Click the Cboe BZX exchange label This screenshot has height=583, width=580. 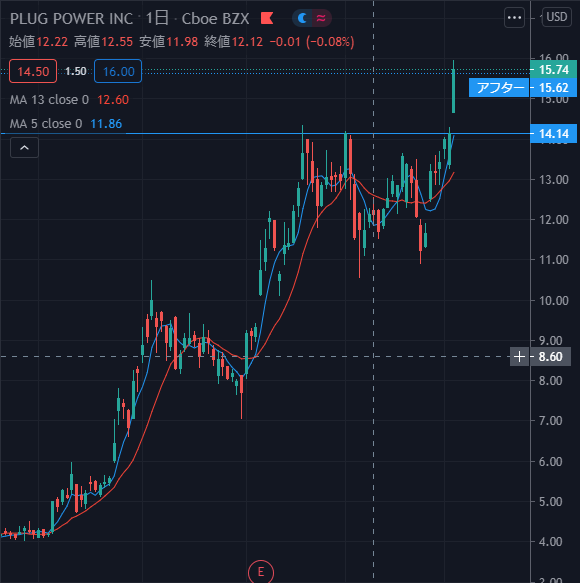[215, 19]
